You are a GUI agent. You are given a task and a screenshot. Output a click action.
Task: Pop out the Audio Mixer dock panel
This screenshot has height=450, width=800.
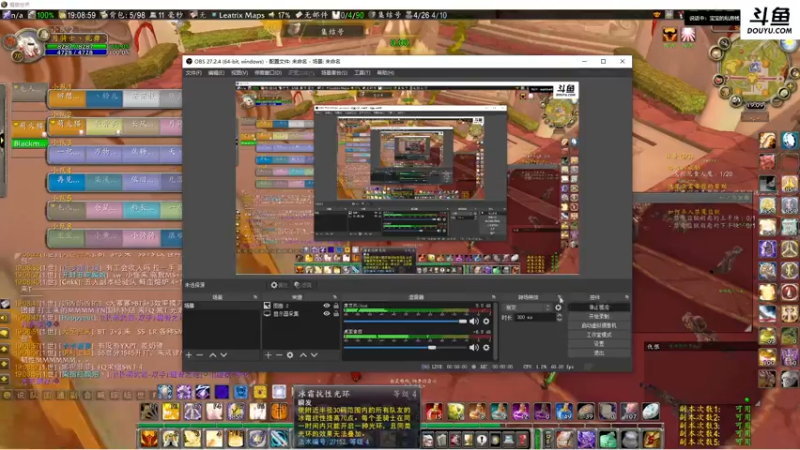pos(493,297)
